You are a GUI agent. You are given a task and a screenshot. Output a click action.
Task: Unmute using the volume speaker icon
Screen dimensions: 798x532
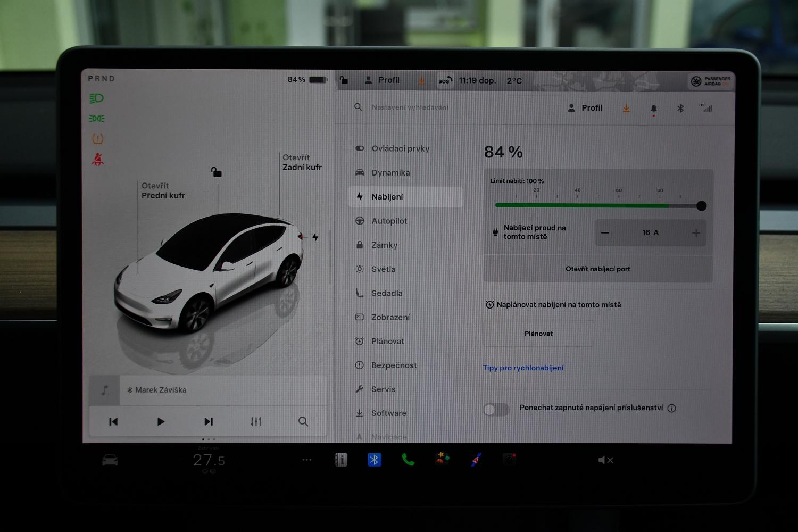(x=605, y=460)
